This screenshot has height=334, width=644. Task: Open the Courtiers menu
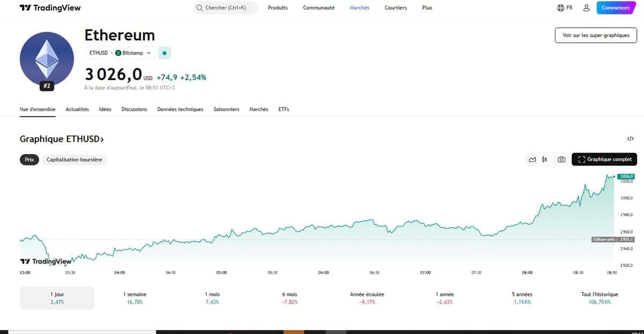point(396,8)
